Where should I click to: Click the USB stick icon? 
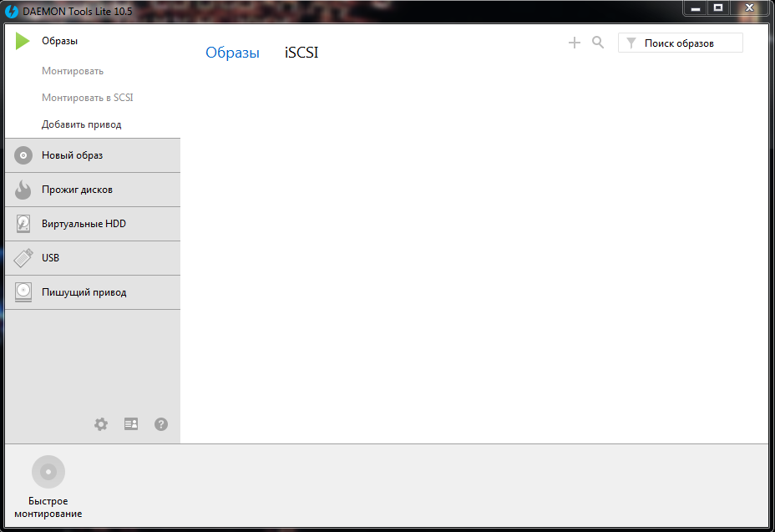(23, 257)
